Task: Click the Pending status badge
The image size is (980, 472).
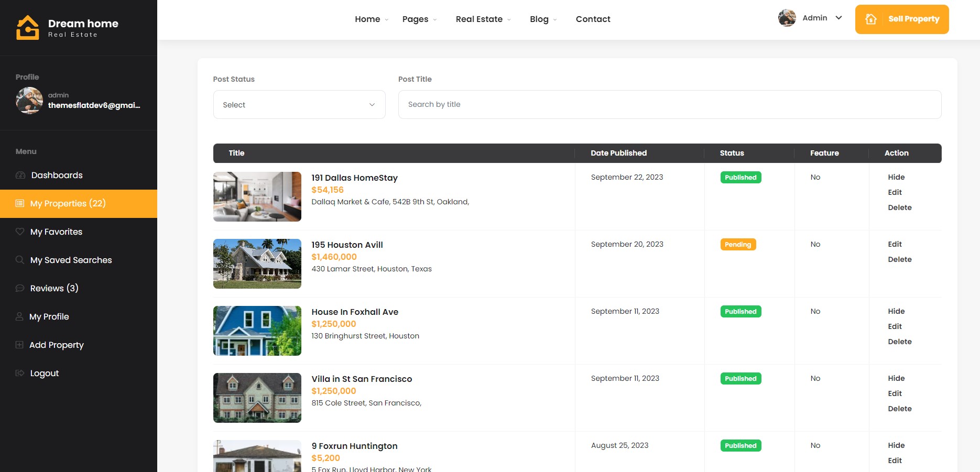Action: [x=738, y=245]
